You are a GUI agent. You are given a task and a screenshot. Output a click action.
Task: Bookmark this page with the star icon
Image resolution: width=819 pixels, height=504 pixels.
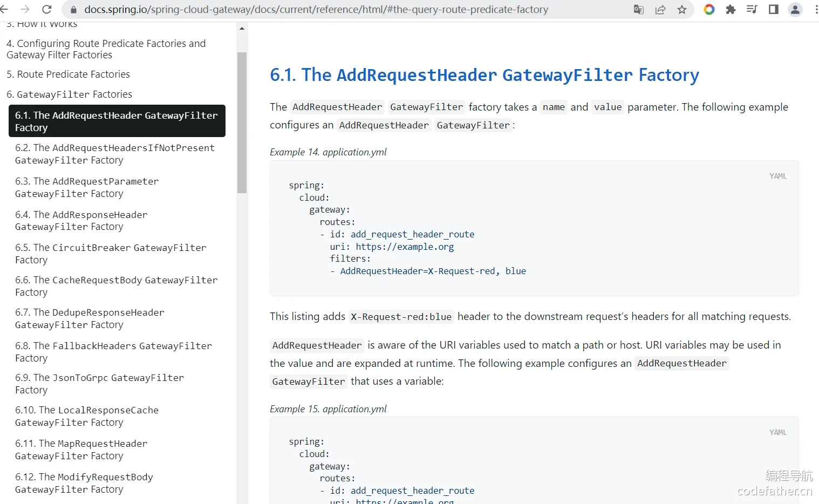(682, 10)
